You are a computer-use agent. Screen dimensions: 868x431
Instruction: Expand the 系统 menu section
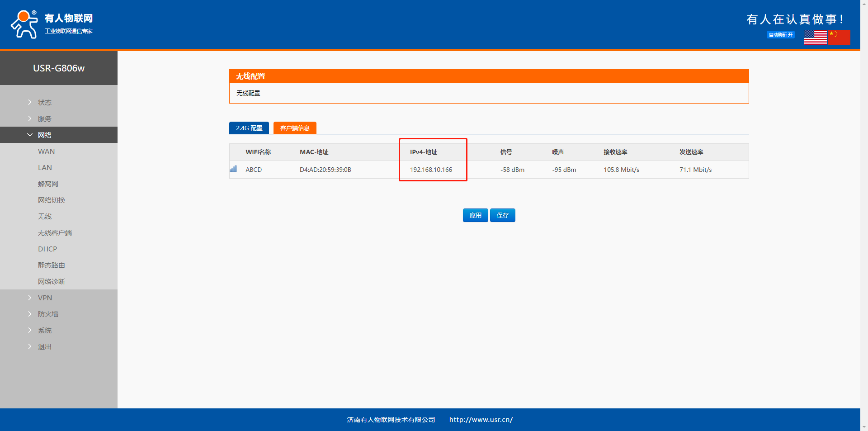pos(44,331)
